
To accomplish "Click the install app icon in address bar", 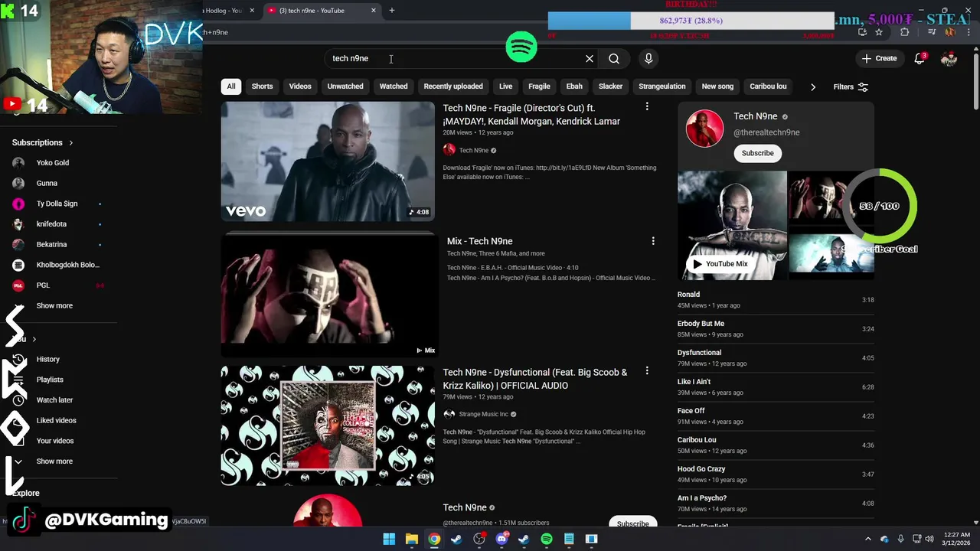I will pyautogui.click(x=862, y=32).
